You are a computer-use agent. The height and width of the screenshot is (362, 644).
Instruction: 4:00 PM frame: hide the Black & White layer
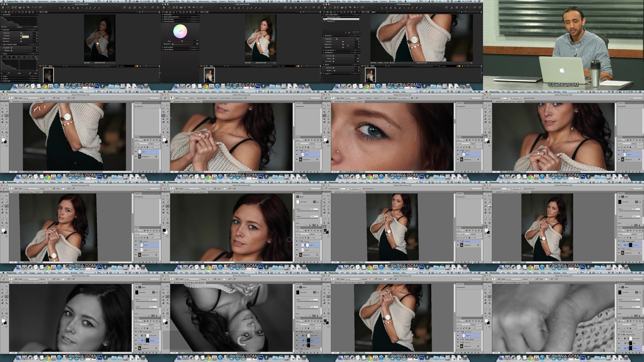coord(136,335)
